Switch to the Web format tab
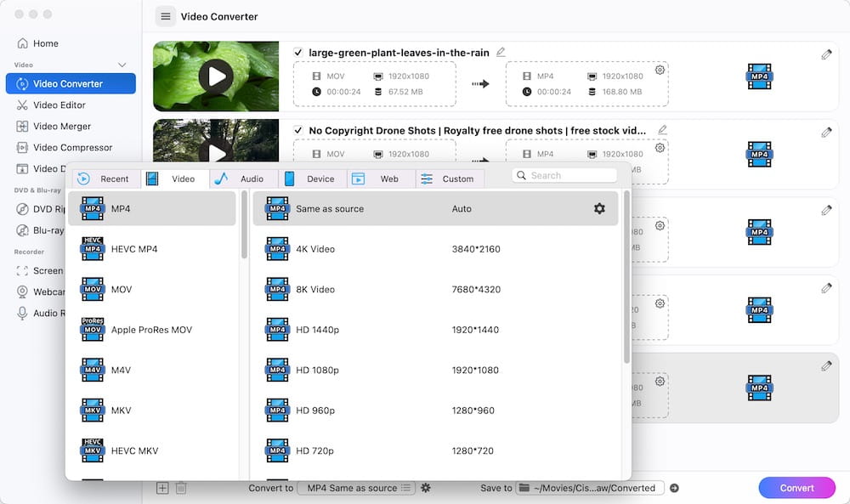The height and width of the screenshot is (504, 850). [381, 178]
